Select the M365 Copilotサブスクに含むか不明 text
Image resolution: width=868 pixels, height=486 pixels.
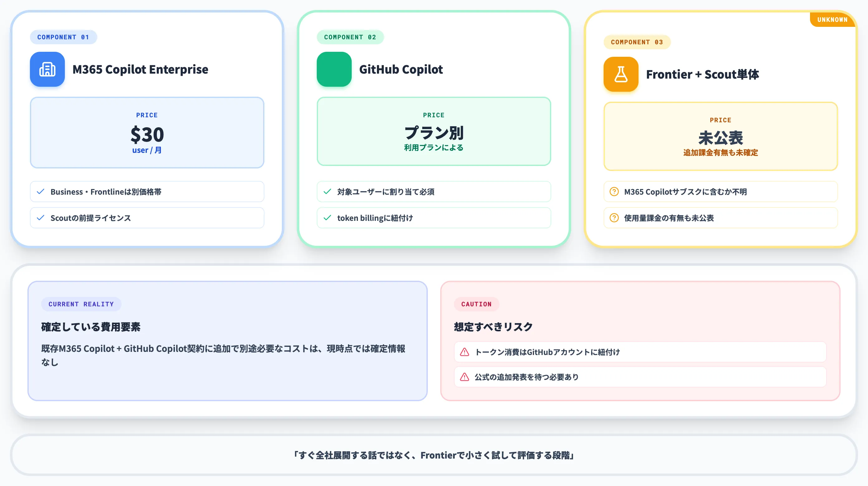[x=685, y=192]
